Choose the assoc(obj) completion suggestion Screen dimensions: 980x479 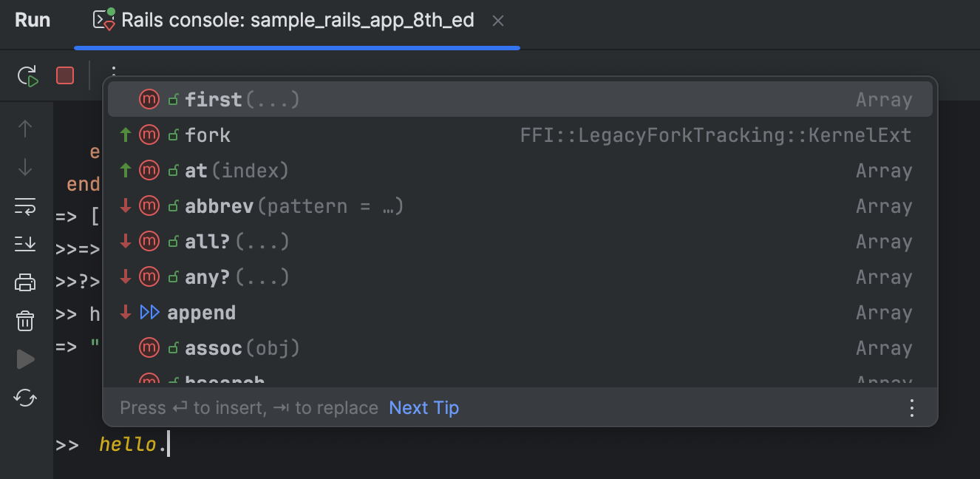click(520, 348)
